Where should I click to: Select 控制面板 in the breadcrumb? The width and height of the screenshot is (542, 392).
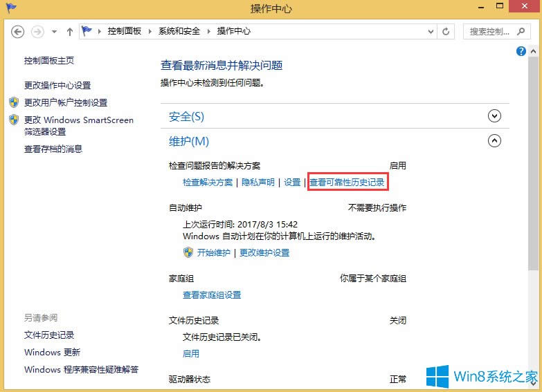(125, 32)
